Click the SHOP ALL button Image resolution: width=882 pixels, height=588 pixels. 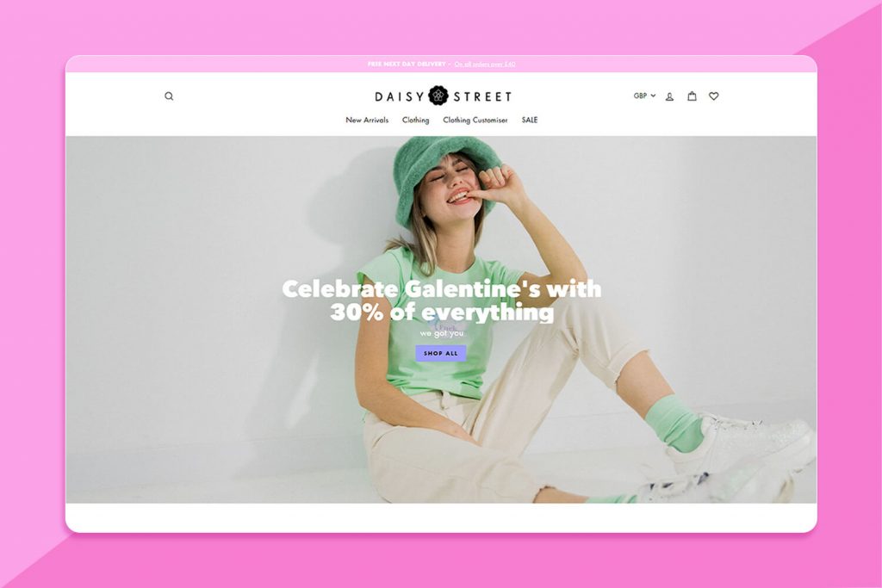[x=441, y=353]
